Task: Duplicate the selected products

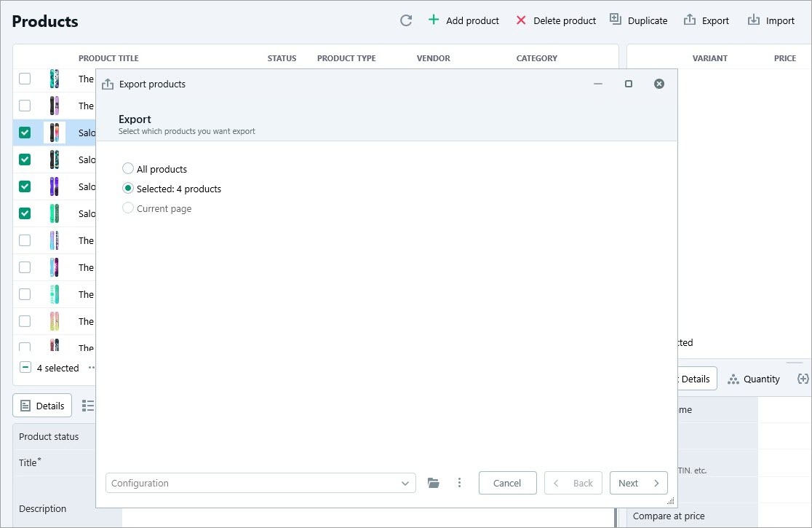Action: (x=639, y=20)
